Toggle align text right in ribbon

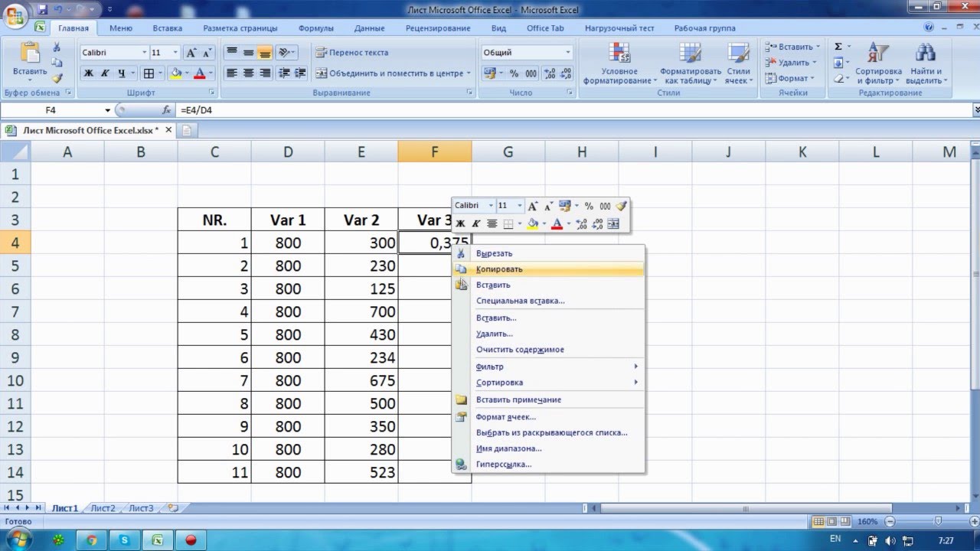point(265,73)
